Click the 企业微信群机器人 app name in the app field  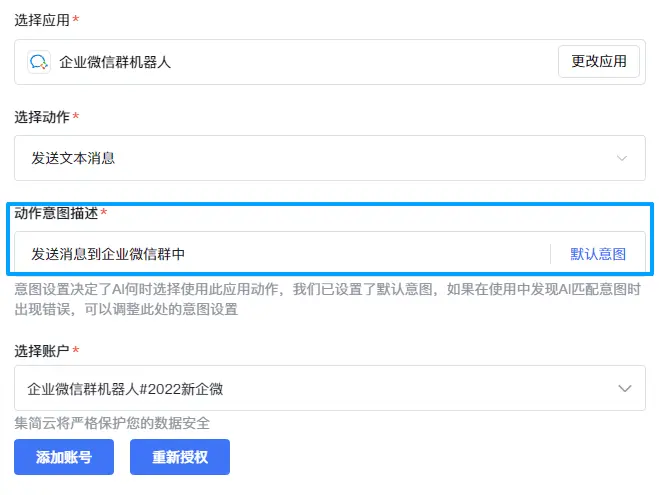pyautogui.click(x=115, y=62)
